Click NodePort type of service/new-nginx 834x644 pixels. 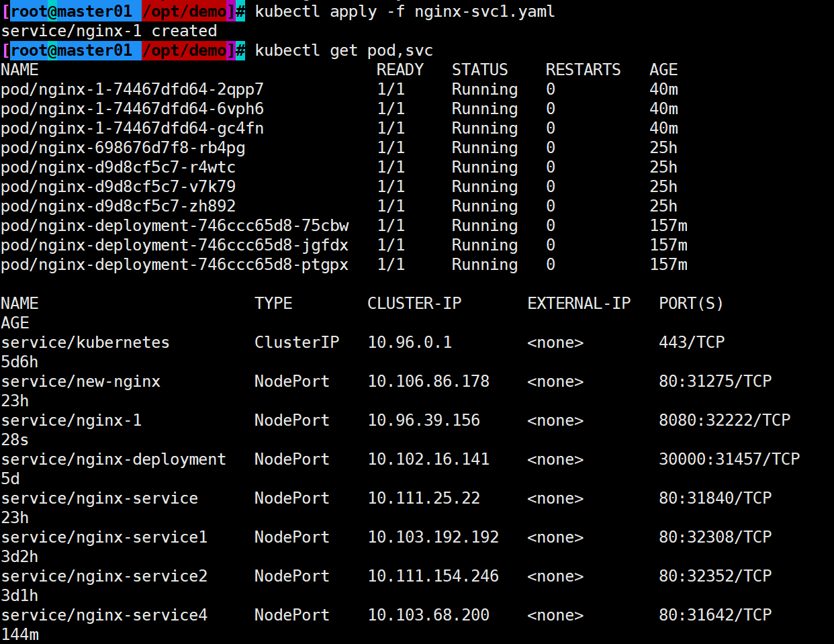click(292, 381)
